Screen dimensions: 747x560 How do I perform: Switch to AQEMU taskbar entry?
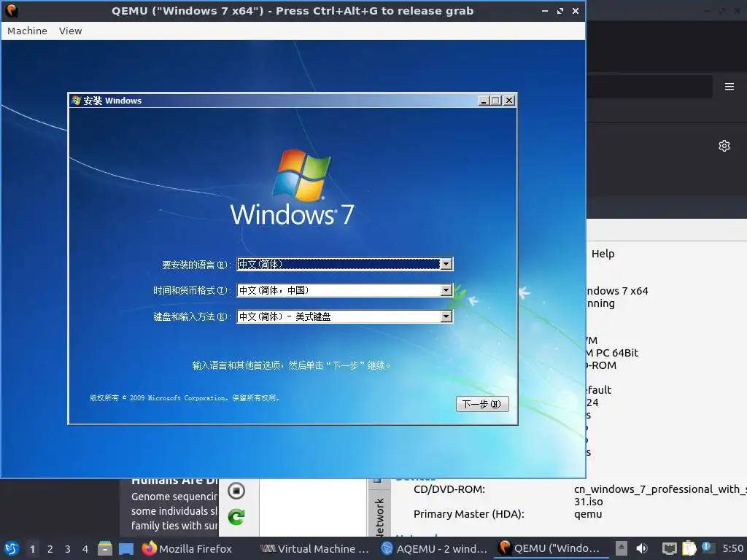435,548
